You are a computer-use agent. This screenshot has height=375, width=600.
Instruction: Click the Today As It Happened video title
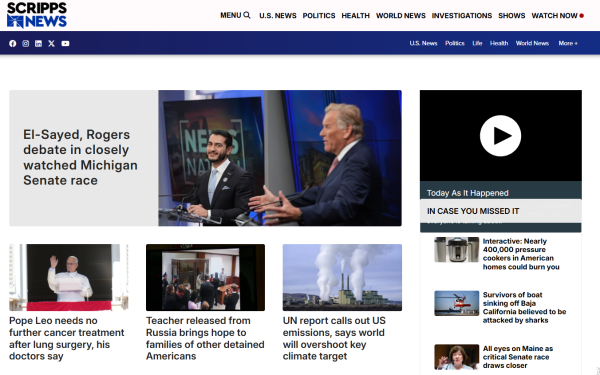[468, 193]
